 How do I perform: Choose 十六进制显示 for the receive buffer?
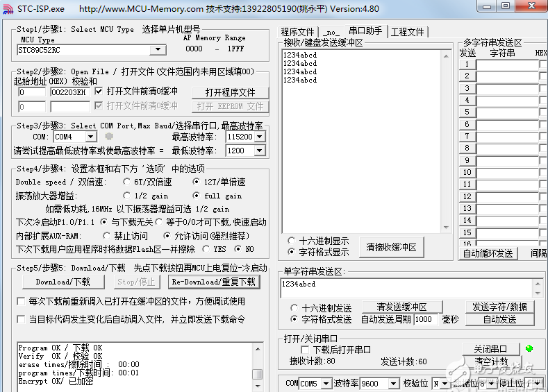point(291,241)
